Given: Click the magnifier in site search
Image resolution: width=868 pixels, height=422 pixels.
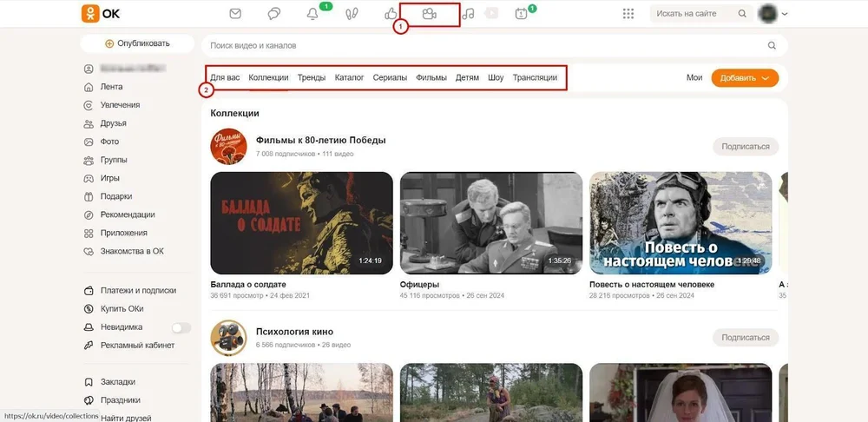Looking at the screenshot, I should [x=742, y=14].
